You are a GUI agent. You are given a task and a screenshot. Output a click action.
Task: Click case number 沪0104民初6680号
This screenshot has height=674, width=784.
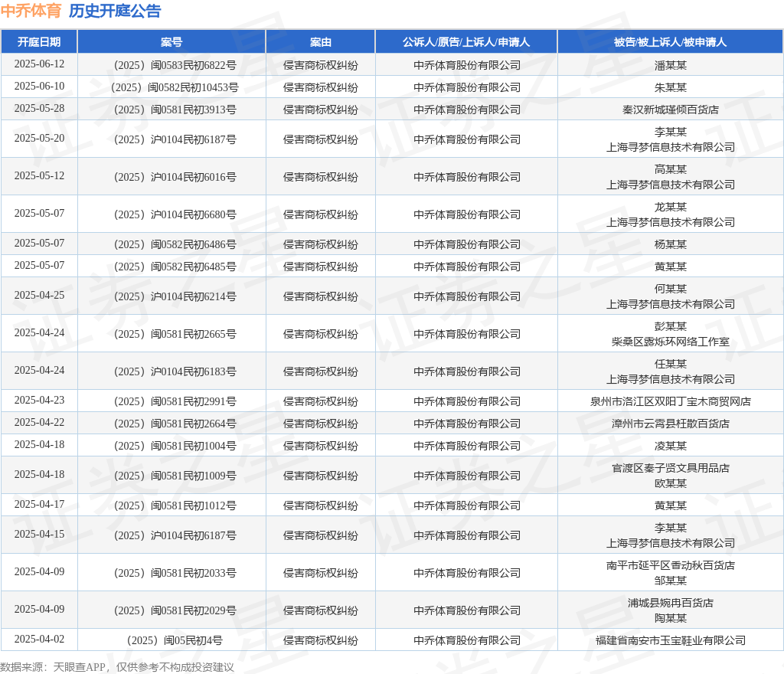click(x=175, y=214)
